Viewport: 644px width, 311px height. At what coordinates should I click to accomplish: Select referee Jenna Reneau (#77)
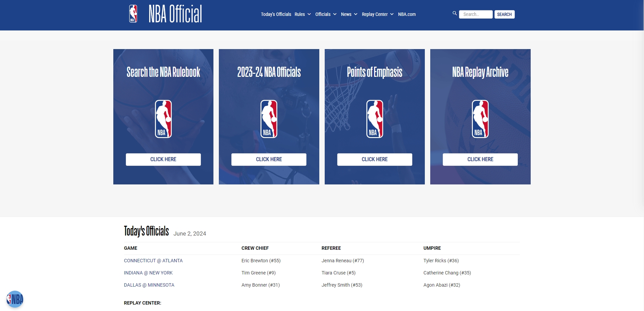pos(343,261)
